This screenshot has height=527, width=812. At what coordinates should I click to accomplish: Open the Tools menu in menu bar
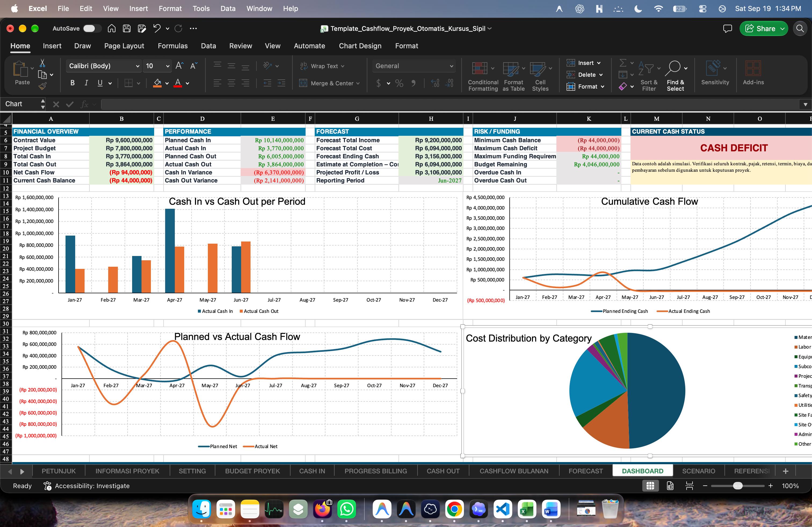point(201,9)
